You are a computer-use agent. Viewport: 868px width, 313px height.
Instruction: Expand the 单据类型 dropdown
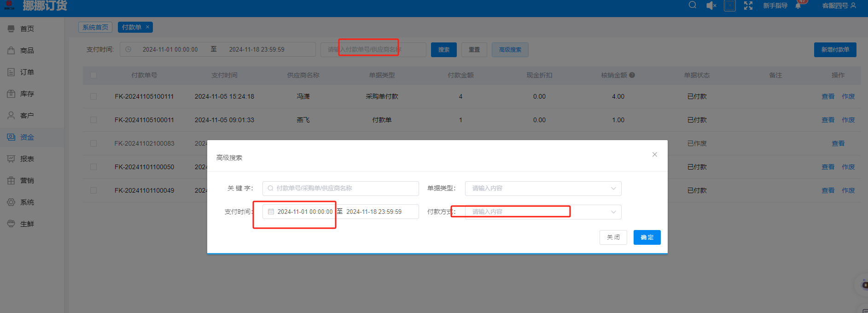coord(543,188)
